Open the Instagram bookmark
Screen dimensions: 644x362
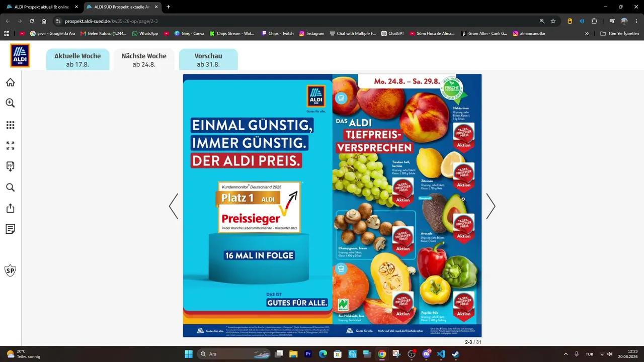click(x=311, y=34)
